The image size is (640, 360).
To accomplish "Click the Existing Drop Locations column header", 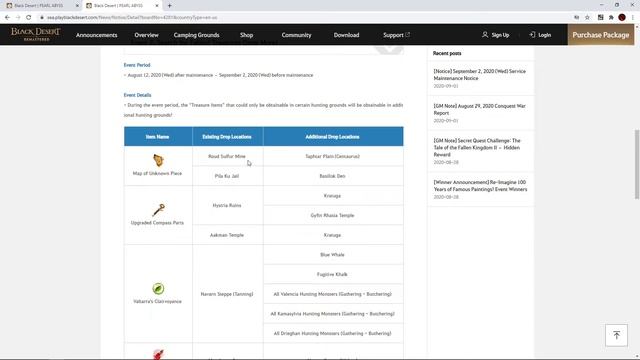I will 227,137.
